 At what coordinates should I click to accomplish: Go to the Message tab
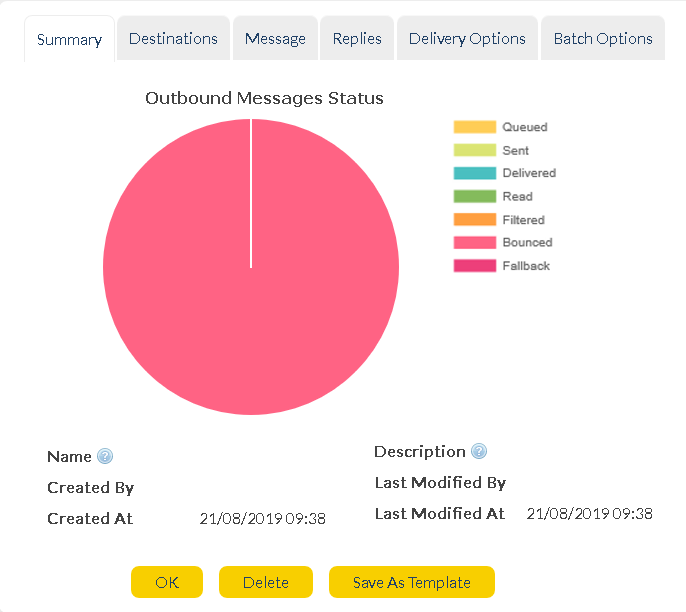275,39
